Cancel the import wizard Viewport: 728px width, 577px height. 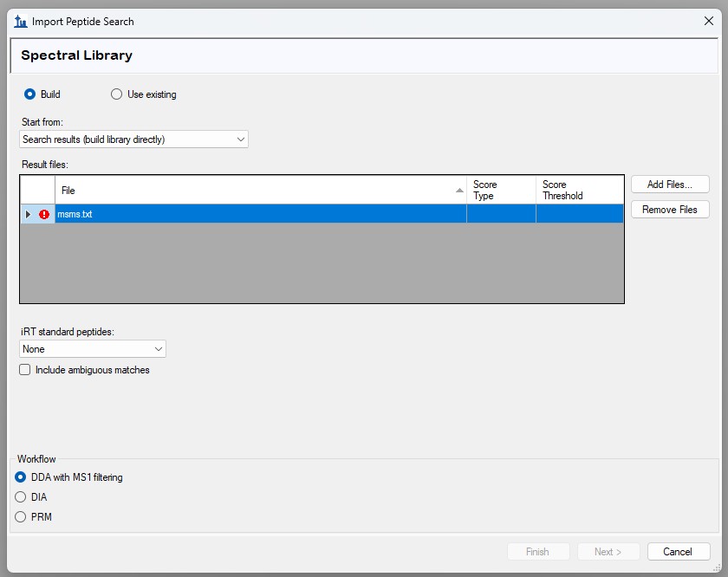pos(677,552)
